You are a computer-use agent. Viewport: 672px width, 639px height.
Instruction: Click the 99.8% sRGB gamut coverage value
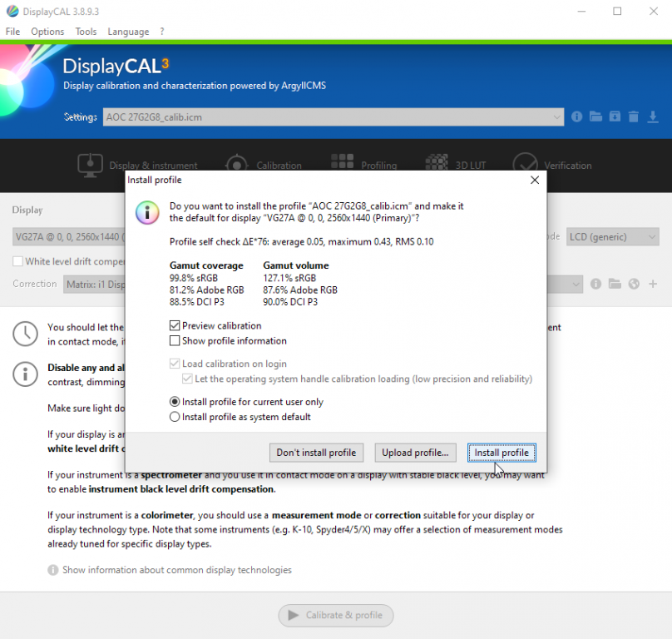tap(194, 278)
